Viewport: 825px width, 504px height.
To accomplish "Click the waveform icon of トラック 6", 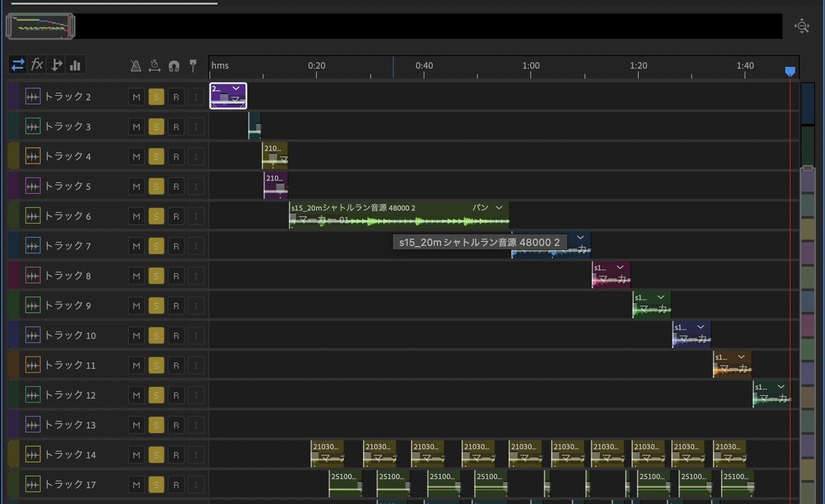I will click(33, 216).
